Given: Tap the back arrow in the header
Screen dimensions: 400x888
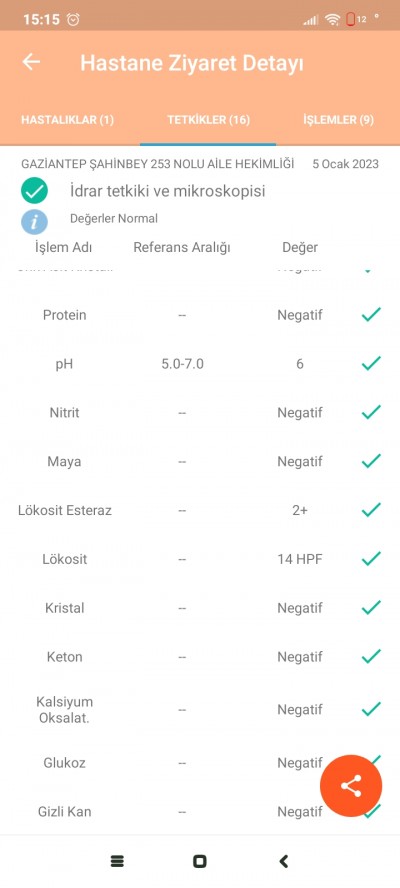Looking at the screenshot, I should (x=31, y=62).
